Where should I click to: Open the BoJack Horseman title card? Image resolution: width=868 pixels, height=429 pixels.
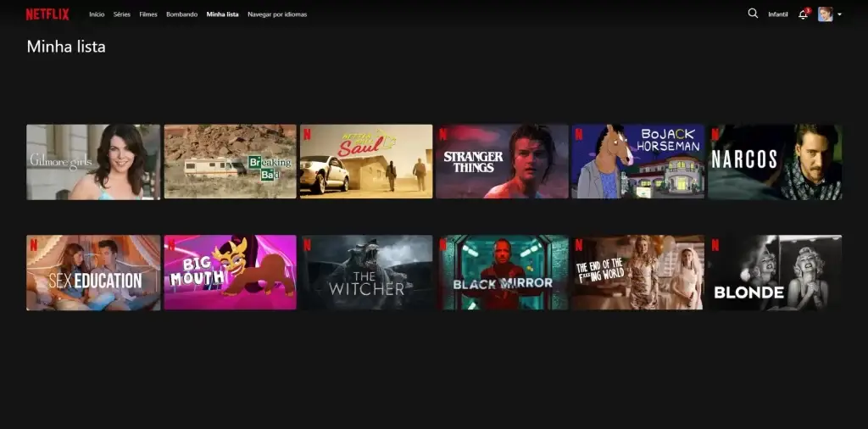click(637, 161)
